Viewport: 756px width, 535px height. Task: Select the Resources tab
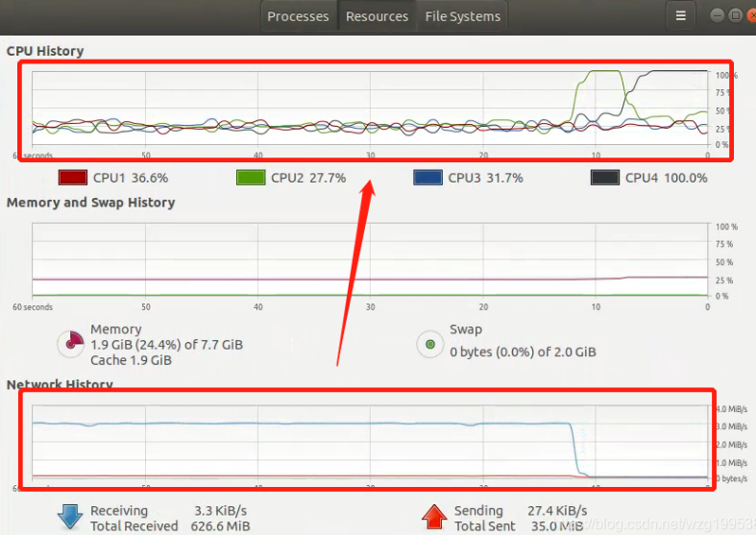coord(377,16)
